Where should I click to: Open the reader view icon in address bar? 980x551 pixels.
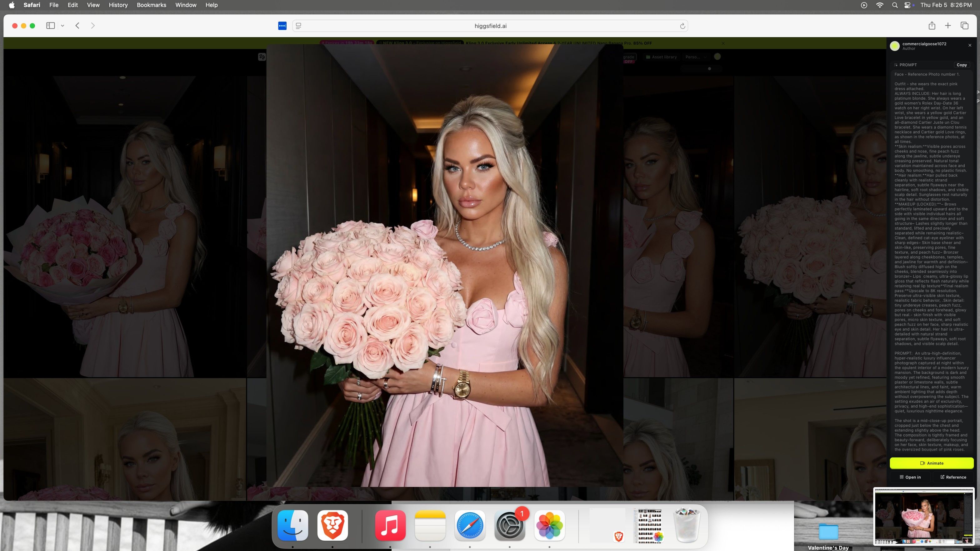(299, 26)
